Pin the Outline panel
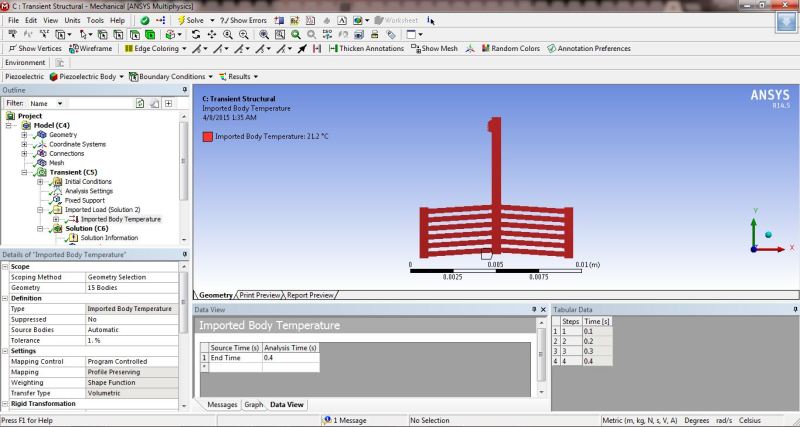Image resolution: width=800 pixels, height=427 pixels. (185, 90)
